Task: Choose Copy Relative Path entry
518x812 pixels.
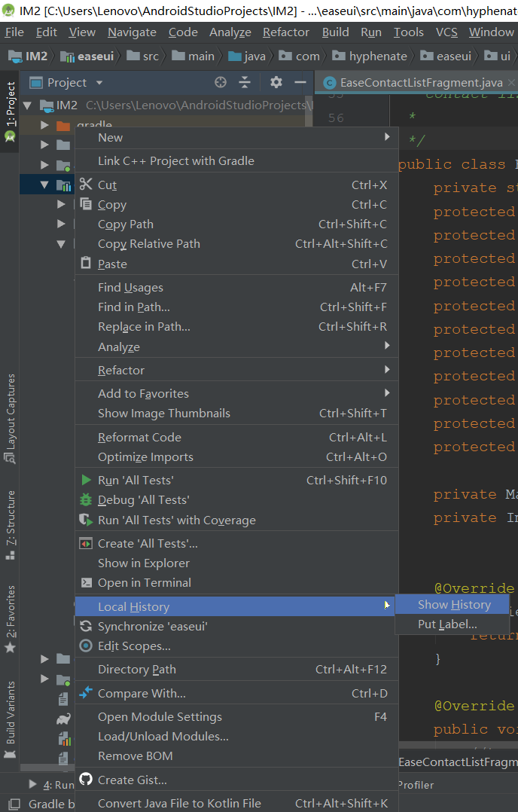Action: coord(237,243)
